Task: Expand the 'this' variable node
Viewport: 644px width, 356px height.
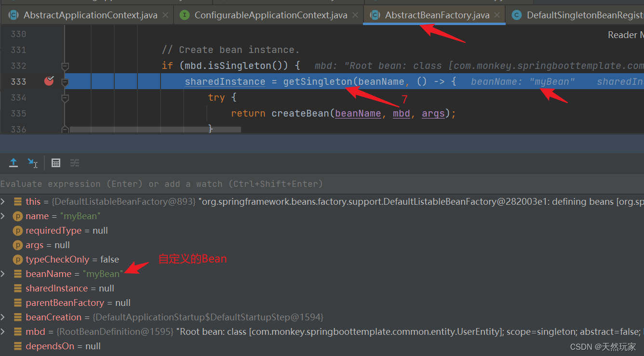Action: (x=3, y=201)
